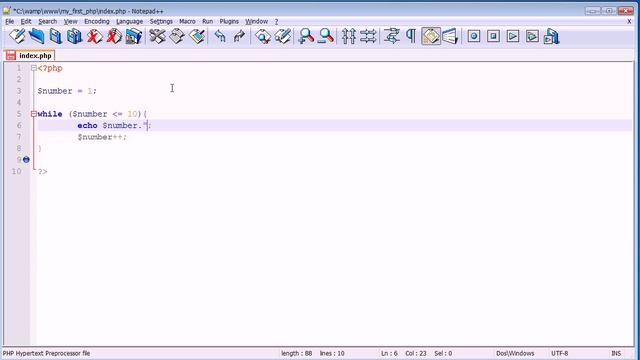Click 'lines : 10' in status bar
The width and height of the screenshot is (640, 360).
tap(332, 353)
